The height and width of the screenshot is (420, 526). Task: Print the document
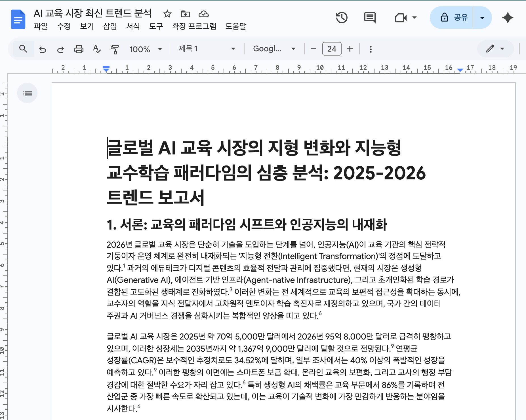(x=79, y=48)
